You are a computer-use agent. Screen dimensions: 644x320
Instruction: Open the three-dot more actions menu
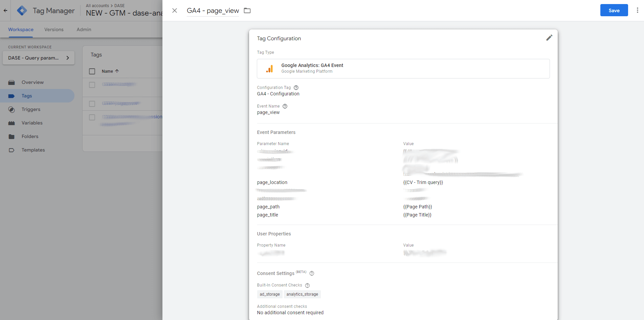tap(638, 10)
